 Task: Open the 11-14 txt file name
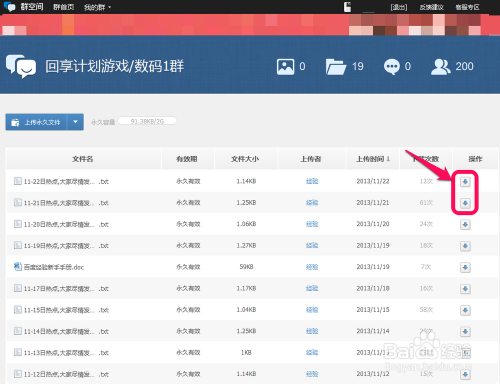tap(66, 331)
